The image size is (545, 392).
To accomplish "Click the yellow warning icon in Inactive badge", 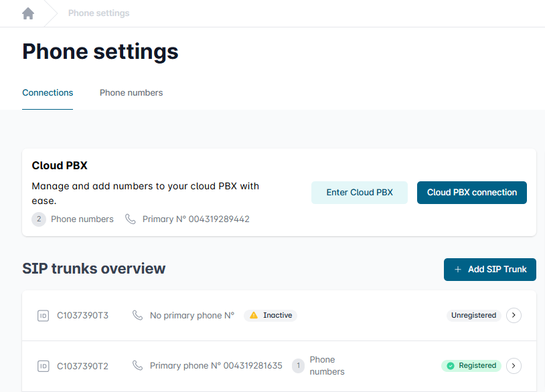I will point(254,316).
